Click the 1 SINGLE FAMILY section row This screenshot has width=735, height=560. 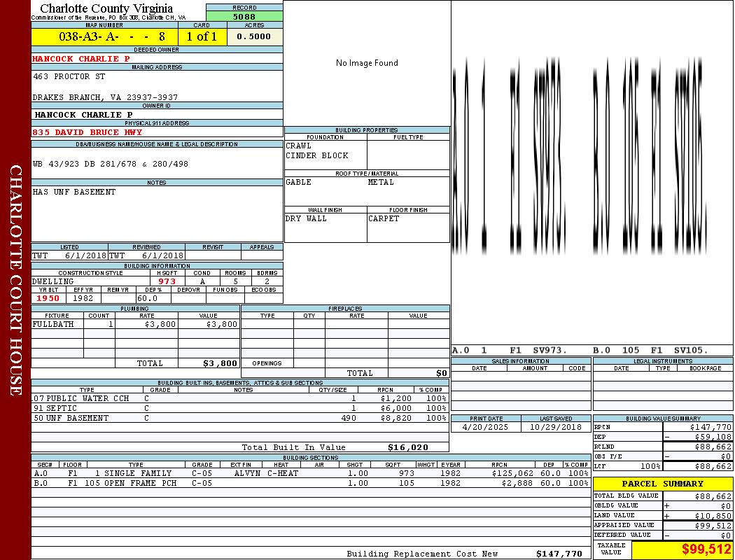pyautogui.click(x=311, y=474)
